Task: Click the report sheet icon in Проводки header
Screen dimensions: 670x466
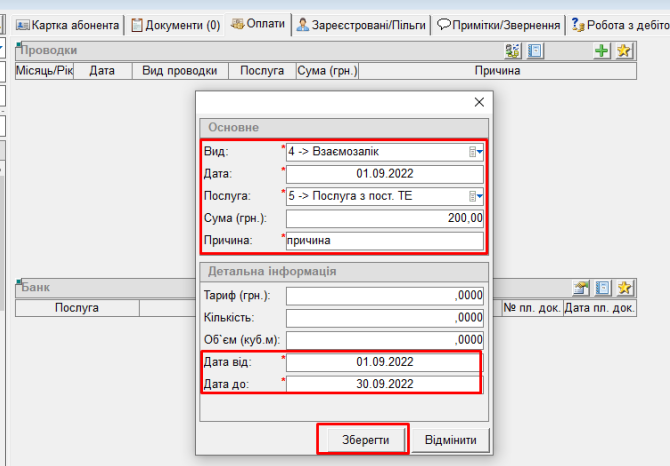Action: coord(535,51)
